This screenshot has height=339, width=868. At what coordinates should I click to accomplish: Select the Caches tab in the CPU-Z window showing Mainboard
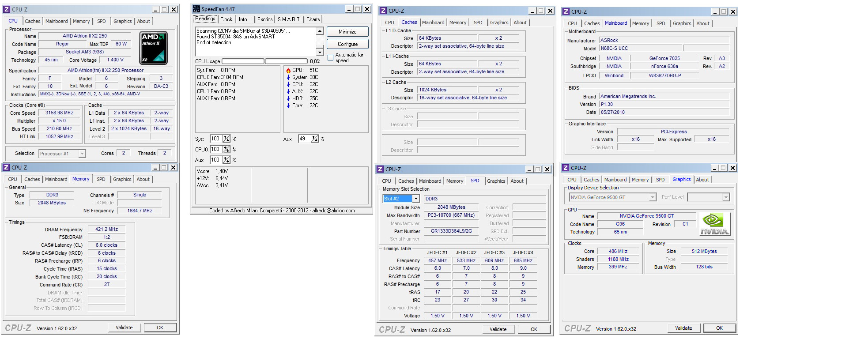click(x=592, y=23)
